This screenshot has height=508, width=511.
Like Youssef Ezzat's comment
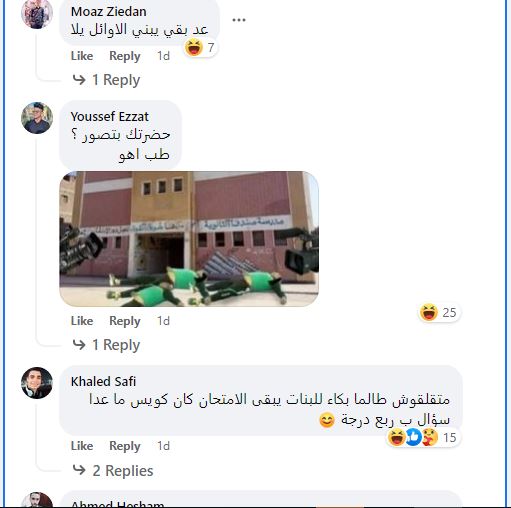82,321
